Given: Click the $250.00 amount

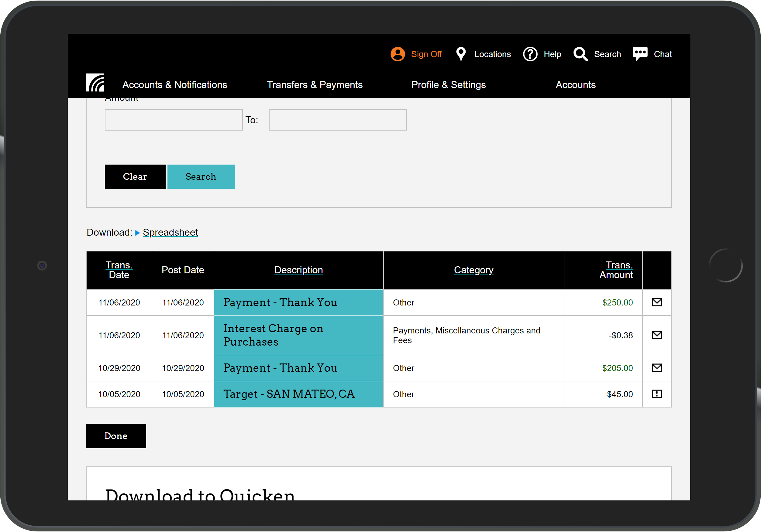Looking at the screenshot, I should (x=617, y=302).
